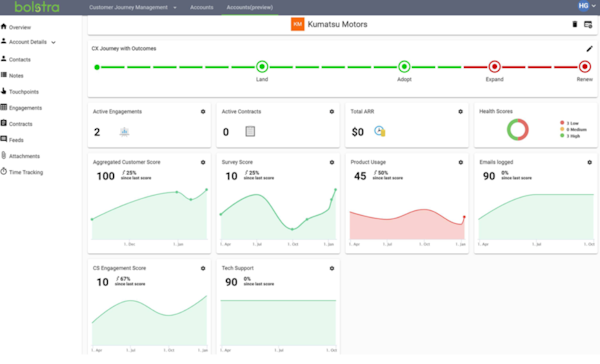600x364 pixels.
Task: Click the delete trash icon near Kumatsu Motors
Action: point(574,24)
